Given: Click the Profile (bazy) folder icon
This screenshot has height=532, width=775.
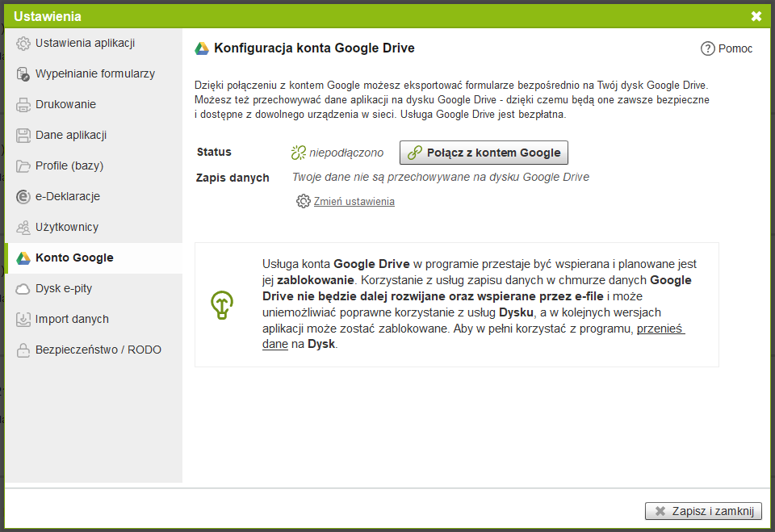Looking at the screenshot, I should pyautogui.click(x=23, y=166).
